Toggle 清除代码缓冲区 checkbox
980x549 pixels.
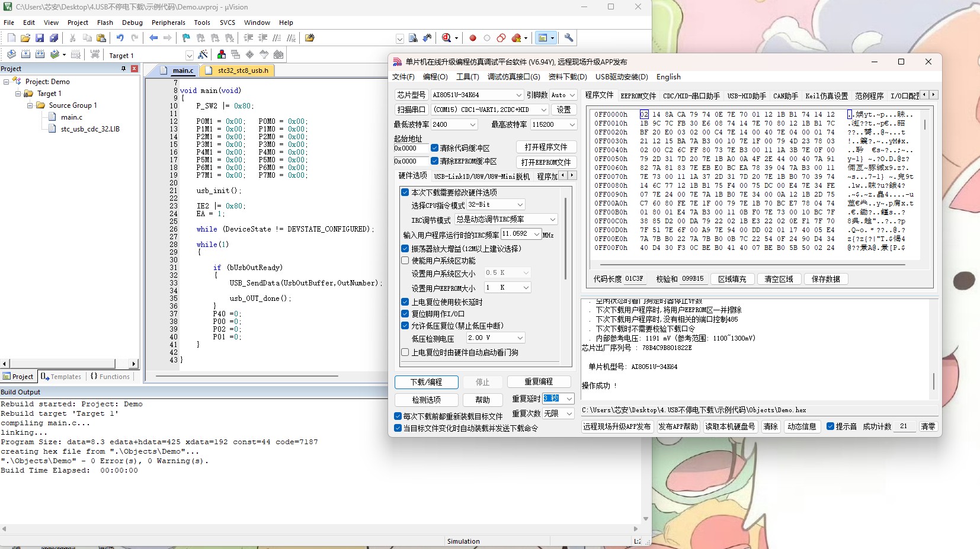click(x=435, y=148)
